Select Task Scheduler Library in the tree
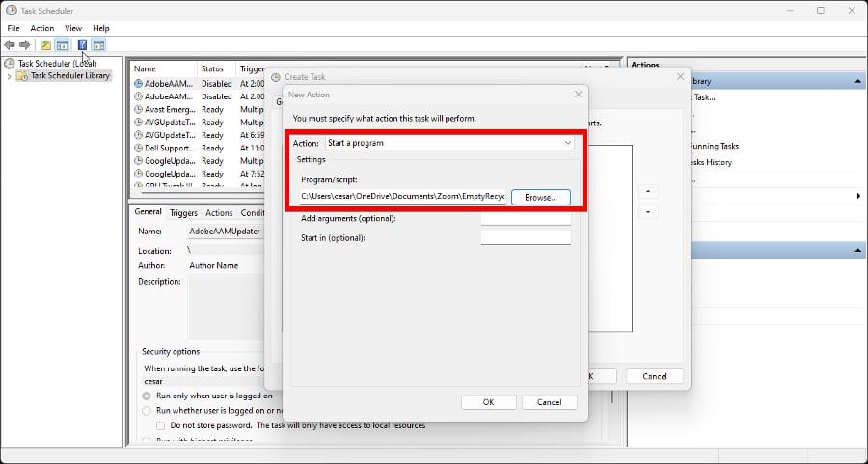The height and width of the screenshot is (464, 868). [x=70, y=76]
